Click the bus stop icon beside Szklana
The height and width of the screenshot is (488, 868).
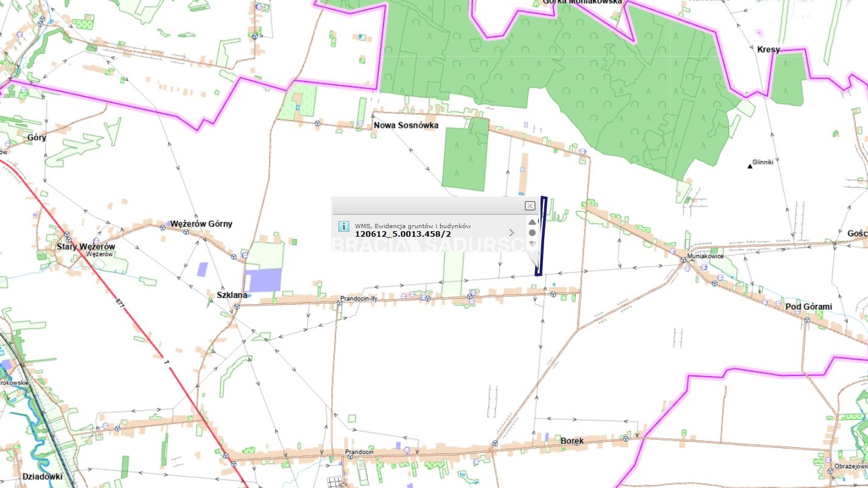[236, 305]
